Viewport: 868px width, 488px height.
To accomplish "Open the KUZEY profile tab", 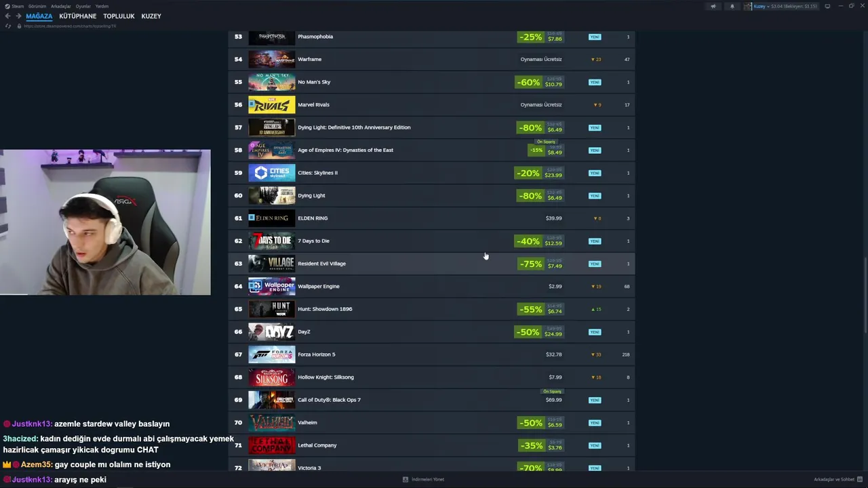I will (151, 16).
